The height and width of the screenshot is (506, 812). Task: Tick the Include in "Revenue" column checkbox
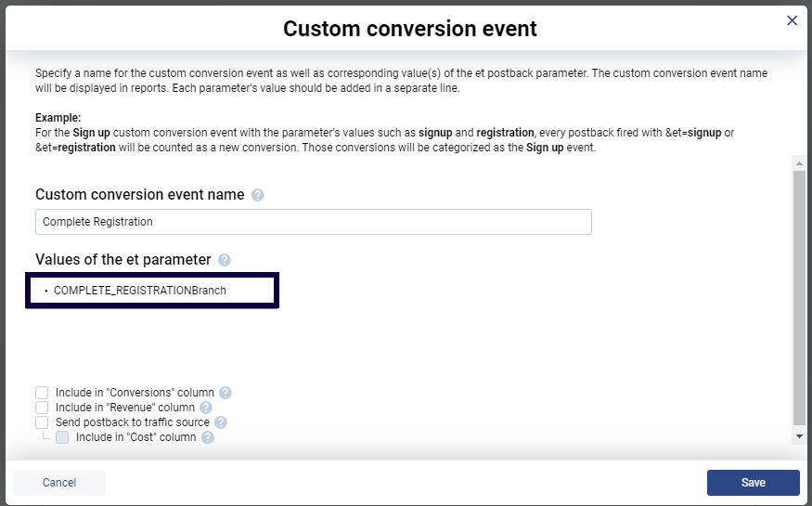click(x=42, y=408)
